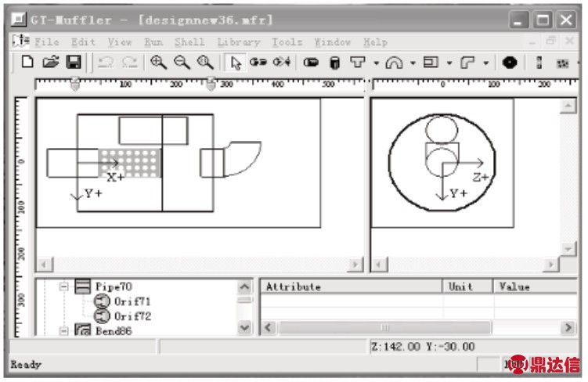Open the Window menu
The image size is (588, 382).
pos(333,42)
